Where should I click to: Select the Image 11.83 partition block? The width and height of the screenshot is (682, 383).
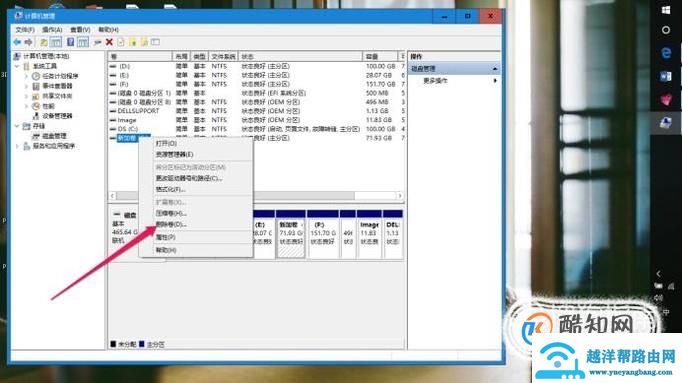coord(369,235)
